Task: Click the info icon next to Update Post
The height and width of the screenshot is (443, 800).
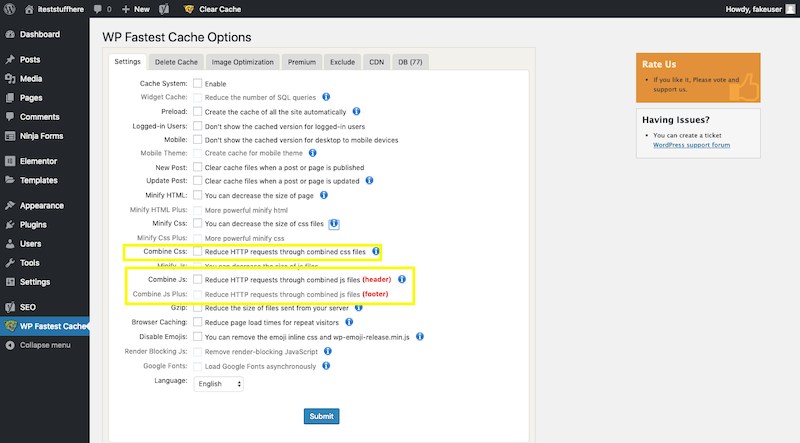Action: click(x=369, y=181)
